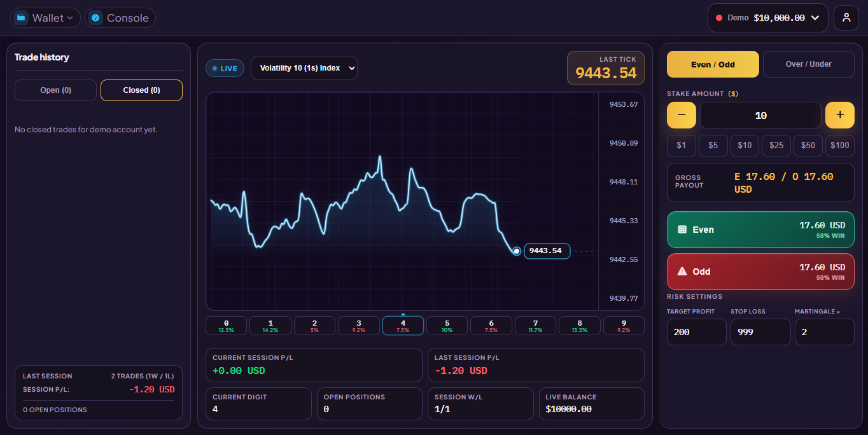Select digit 9 stat box
Viewport: 868px width, 435px height.
624,326
